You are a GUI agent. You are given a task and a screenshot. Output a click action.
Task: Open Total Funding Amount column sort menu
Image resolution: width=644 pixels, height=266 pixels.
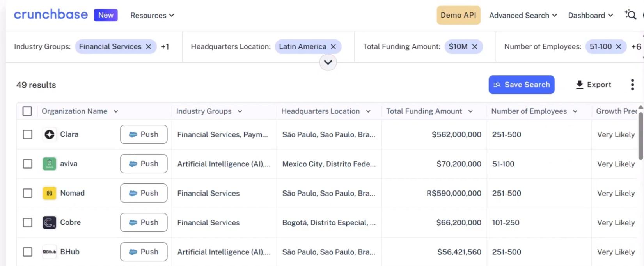coord(470,111)
